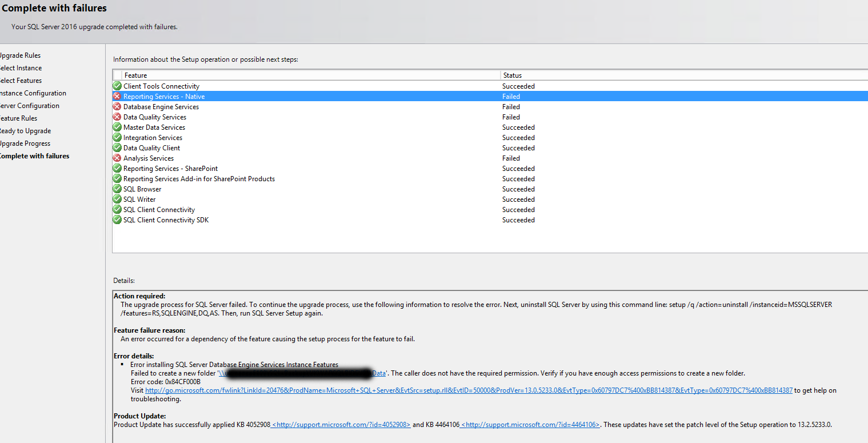
Task: Open the go.microsoft.com troubleshooting link
Action: pyautogui.click(x=469, y=390)
